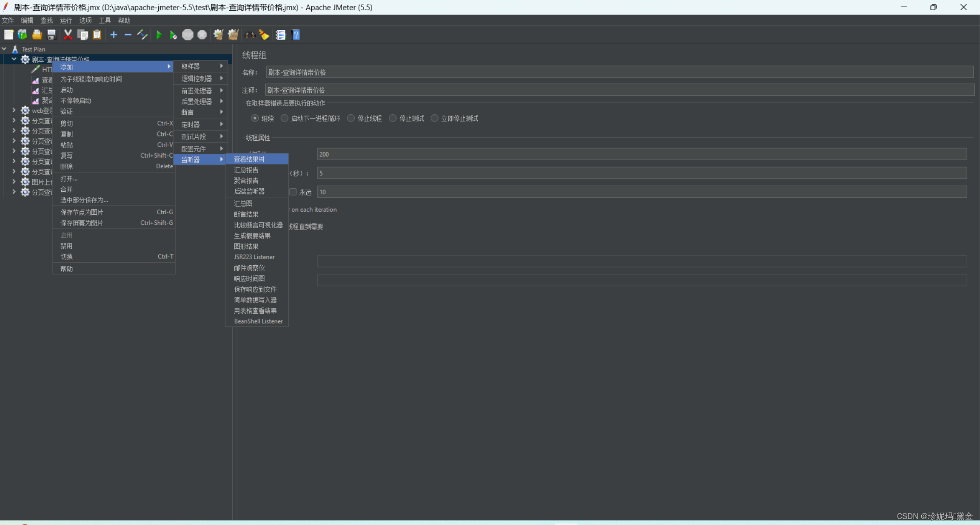The image size is (980, 525).
Task: Click the ramp-up field showing 5
Action: coord(642,173)
